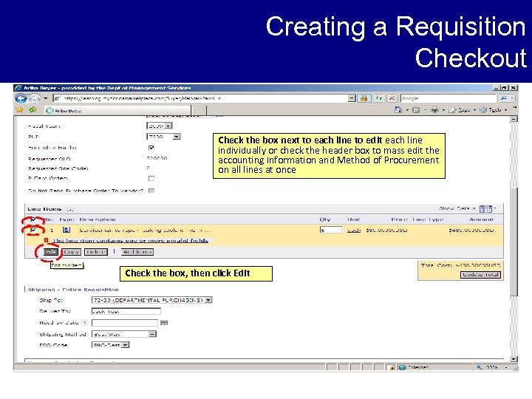Open the Ship To dropdown
The height and width of the screenshot is (399, 532).
click(x=152, y=300)
